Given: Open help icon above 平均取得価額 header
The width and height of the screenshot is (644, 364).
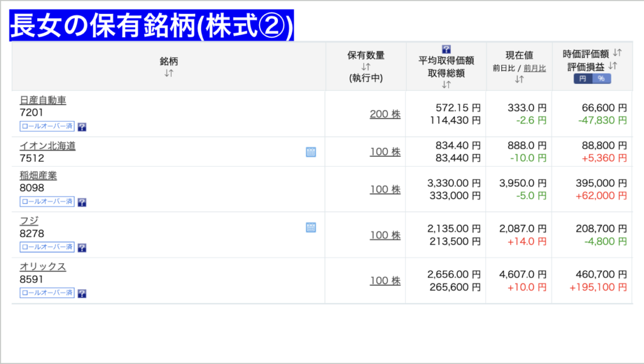Looking at the screenshot, I should (x=447, y=49).
